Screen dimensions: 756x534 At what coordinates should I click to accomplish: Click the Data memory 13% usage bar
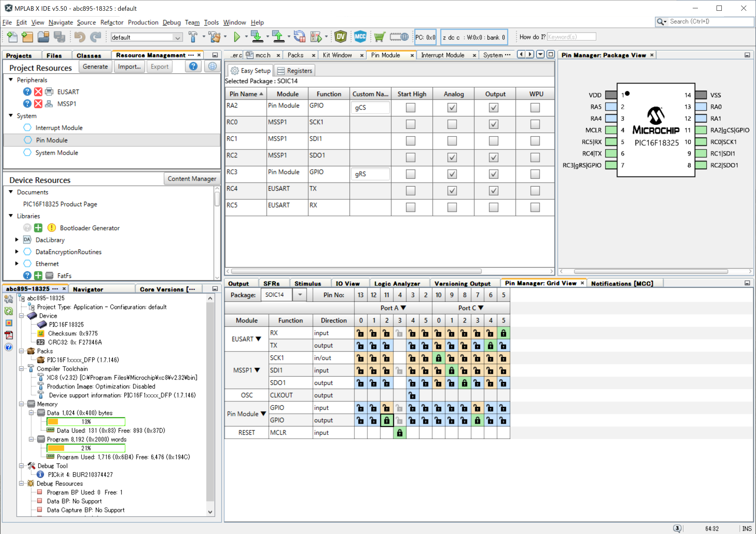click(x=86, y=422)
